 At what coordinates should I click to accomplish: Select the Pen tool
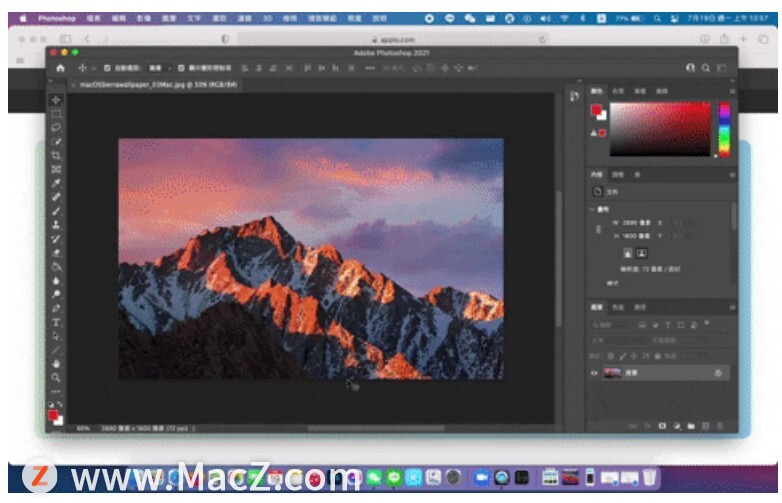(56, 309)
